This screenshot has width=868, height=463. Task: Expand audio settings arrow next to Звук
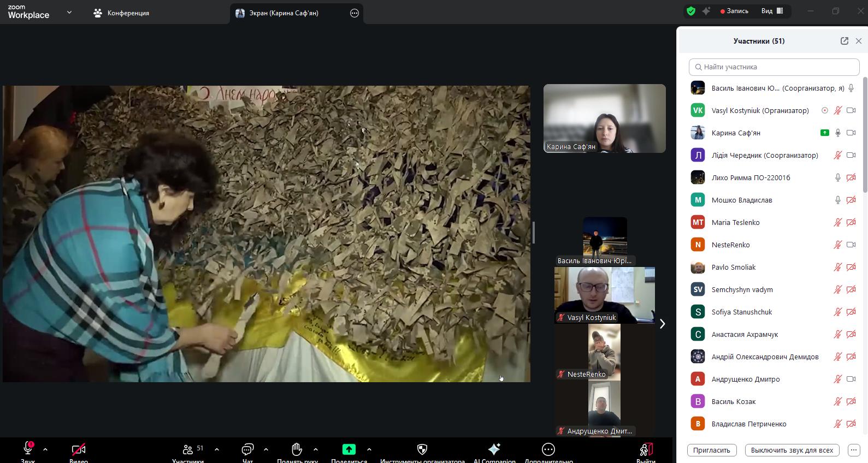(45, 449)
